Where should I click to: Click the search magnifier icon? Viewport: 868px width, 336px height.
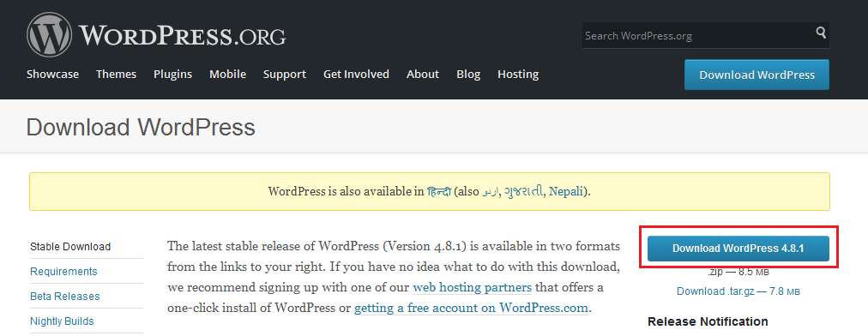(821, 32)
